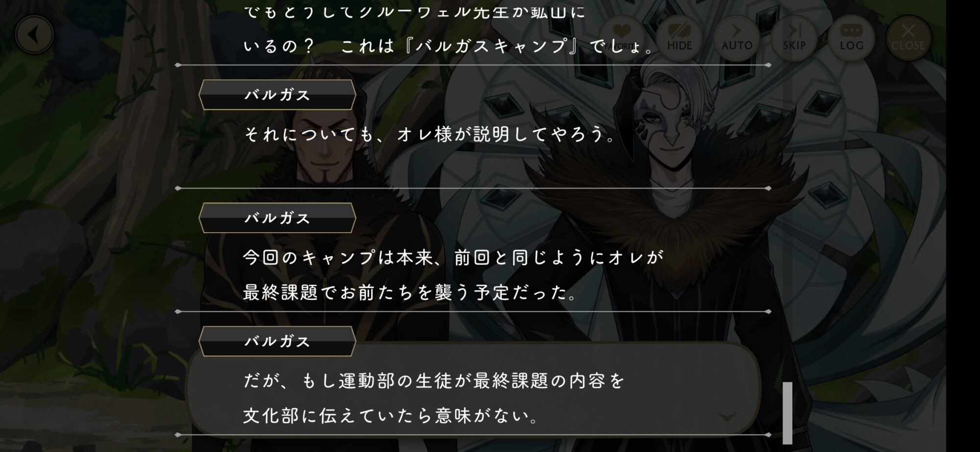This screenshot has height=452, width=980.
Task: Select first バルガス name label
Action: [277, 95]
